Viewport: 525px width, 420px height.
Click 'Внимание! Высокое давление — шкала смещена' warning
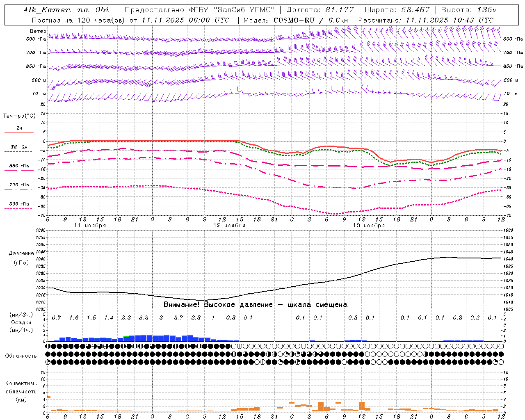click(x=256, y=305)
